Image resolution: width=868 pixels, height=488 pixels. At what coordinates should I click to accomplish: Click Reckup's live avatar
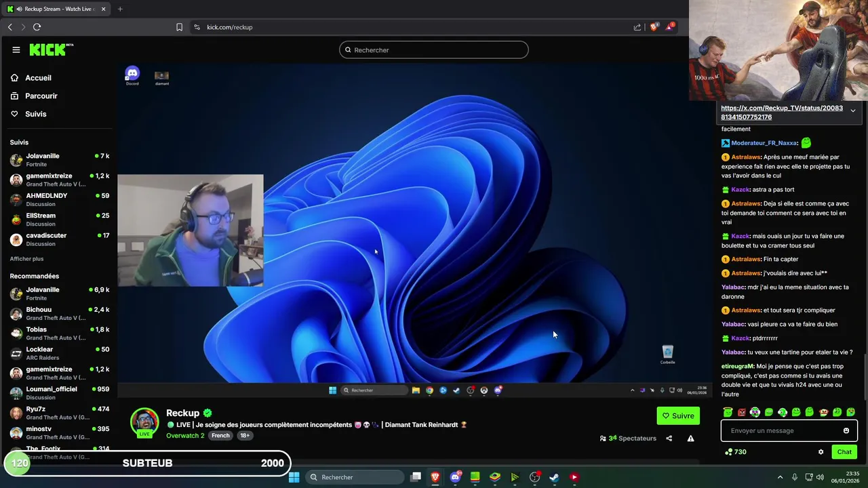pyautogui.click(x=144, y=422)
